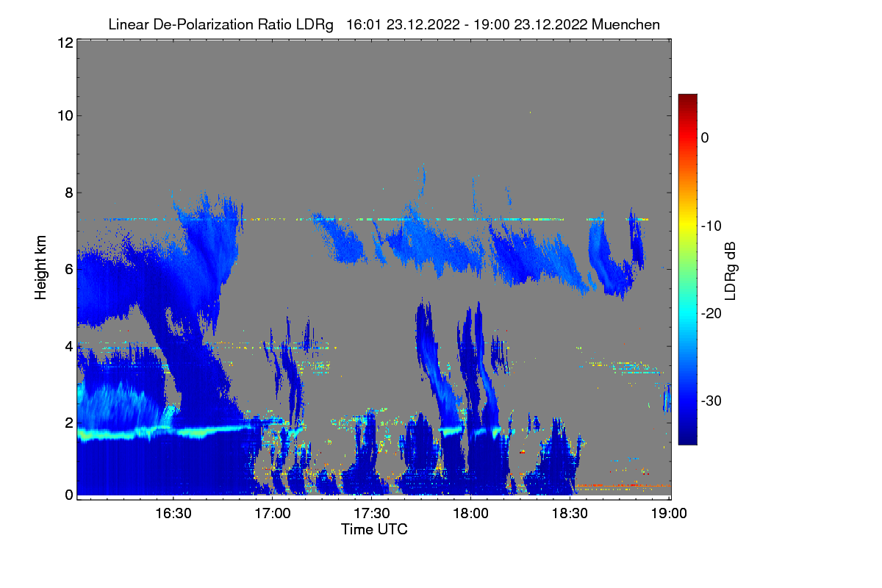
Task: Click the height axis label 2
Action: click(x=68, y=423)
